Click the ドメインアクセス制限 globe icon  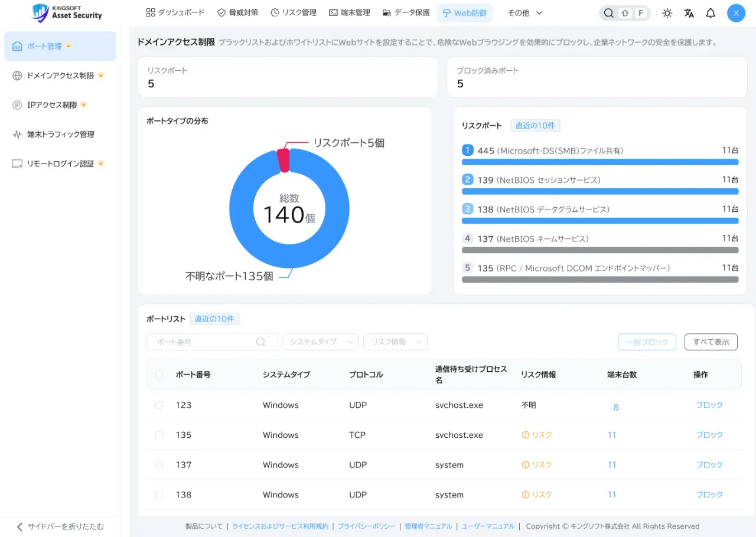17,76
